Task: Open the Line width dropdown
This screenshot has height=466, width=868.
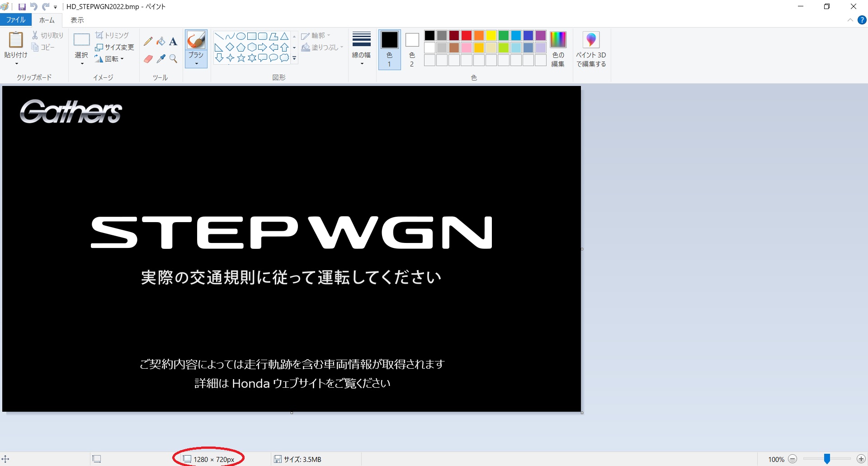Action: click(361, 49)
